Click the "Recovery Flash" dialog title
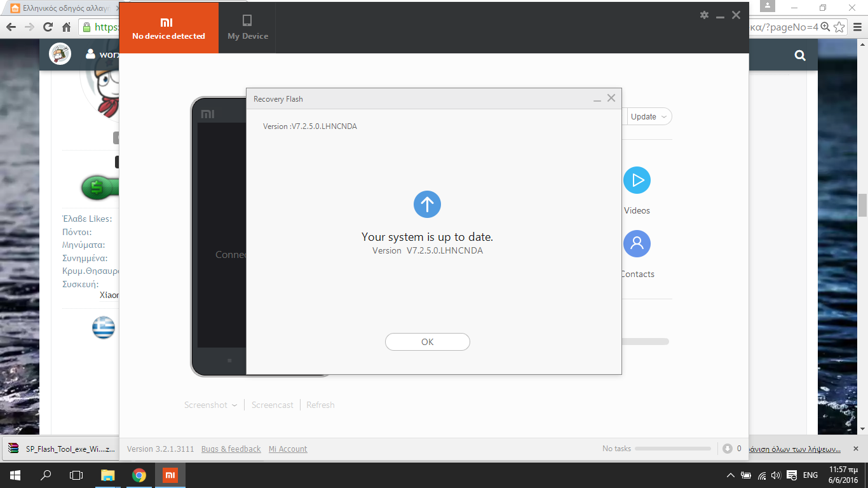868x488 pixels. tap(278, 99)
